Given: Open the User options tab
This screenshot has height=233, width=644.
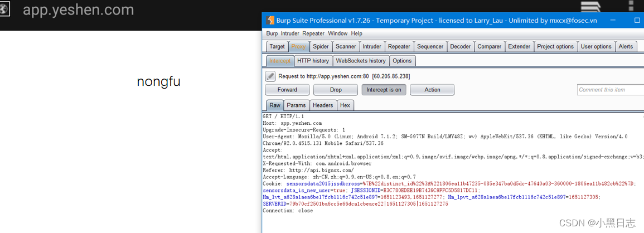Looking at the screenshot, I should click(x=596, y=46).
